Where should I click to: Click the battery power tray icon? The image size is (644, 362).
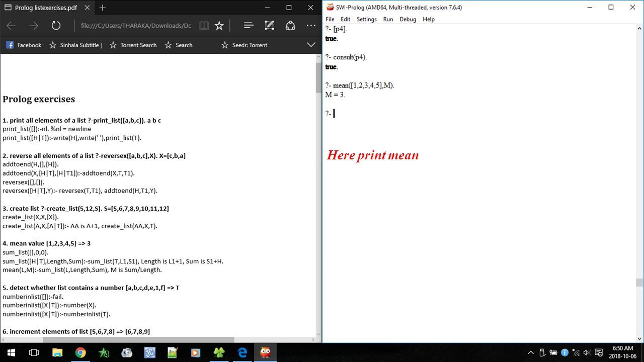(x=553, y=352)
